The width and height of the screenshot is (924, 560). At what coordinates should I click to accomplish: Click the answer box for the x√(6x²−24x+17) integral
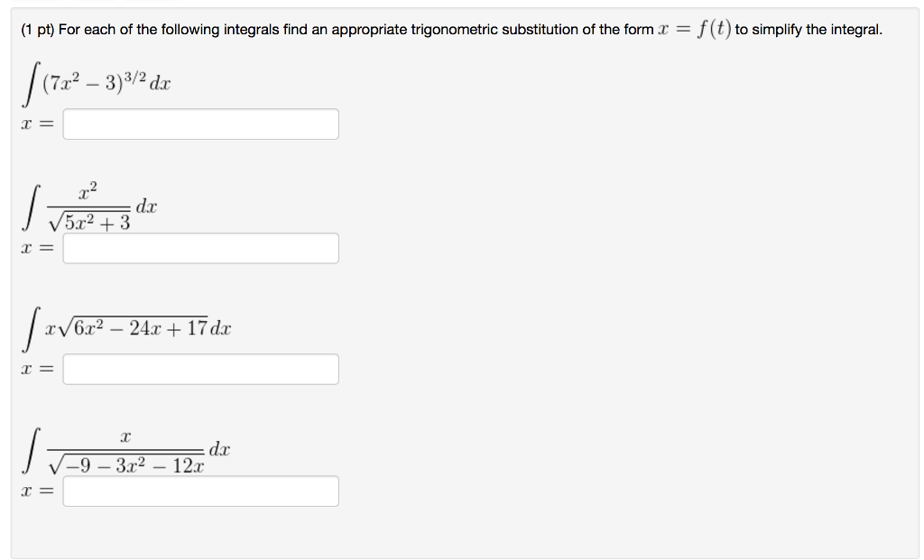200,369
